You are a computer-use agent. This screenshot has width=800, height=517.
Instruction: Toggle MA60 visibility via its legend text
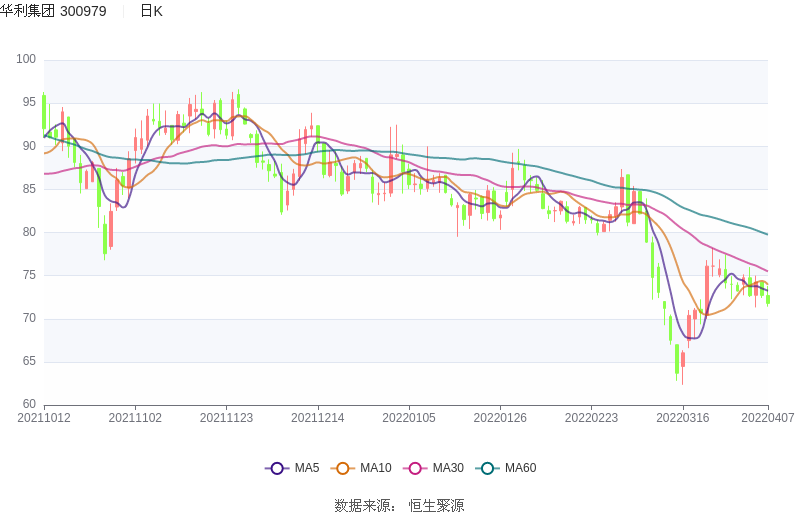pyautogui.click(x=520, y=468)
